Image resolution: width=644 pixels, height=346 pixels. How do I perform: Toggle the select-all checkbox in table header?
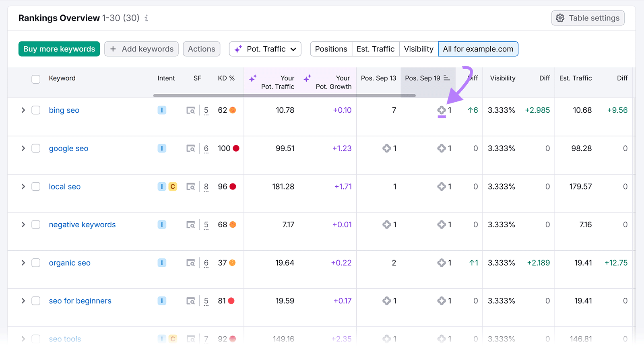coord(36,79)
